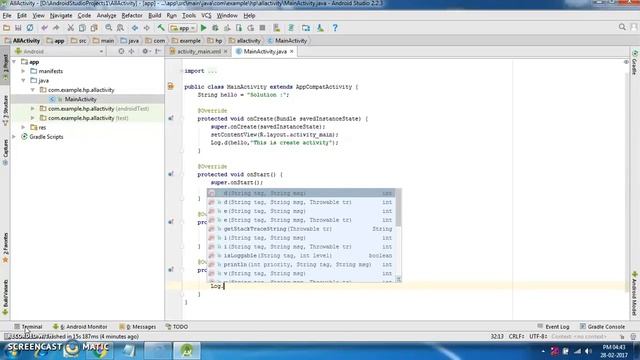Open the Navigate menu
This screenshot has height=360, width=640.
click(x=61, y=16)
